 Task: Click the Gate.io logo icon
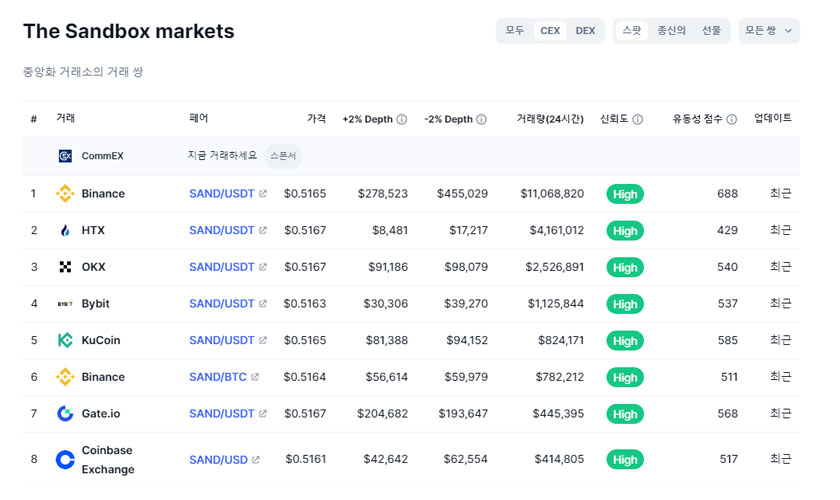(65, 414)
